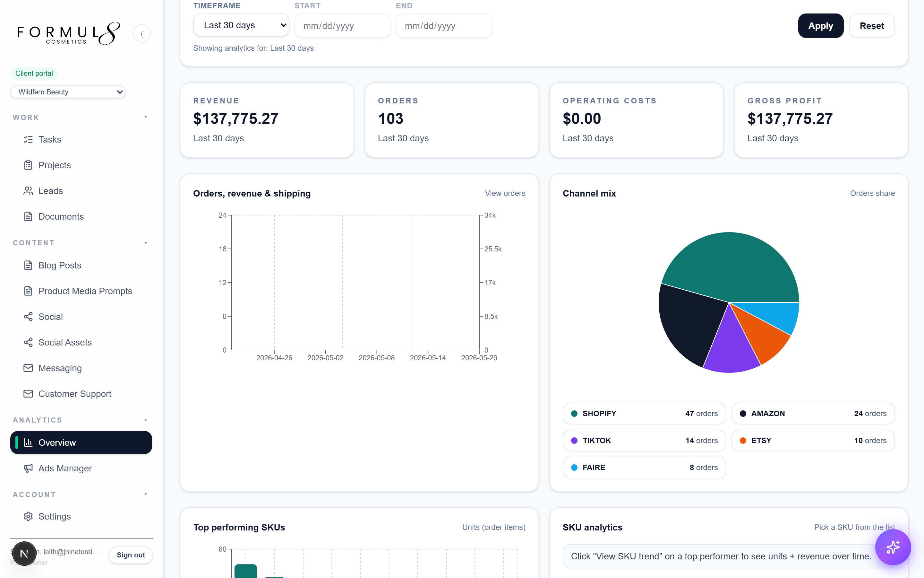
Task: Click the Documents file icon
Action: pyautogui.click(x=28, y=216)
